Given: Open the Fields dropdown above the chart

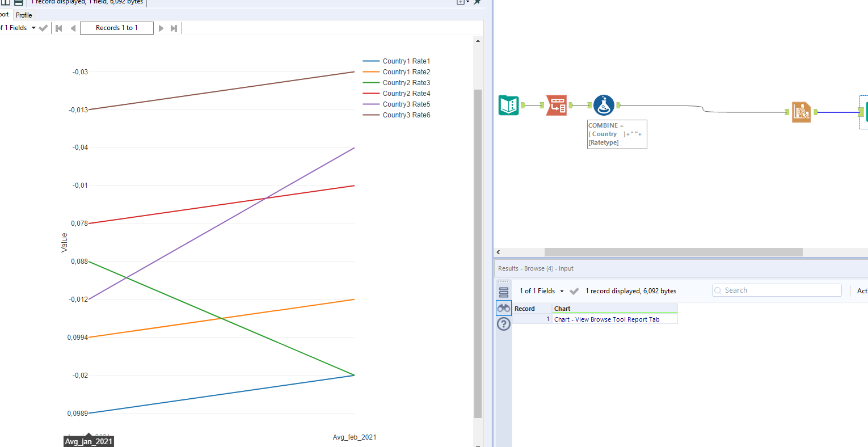Looking at the screenshot, I should pyautogui.click(x=33, y=27).
